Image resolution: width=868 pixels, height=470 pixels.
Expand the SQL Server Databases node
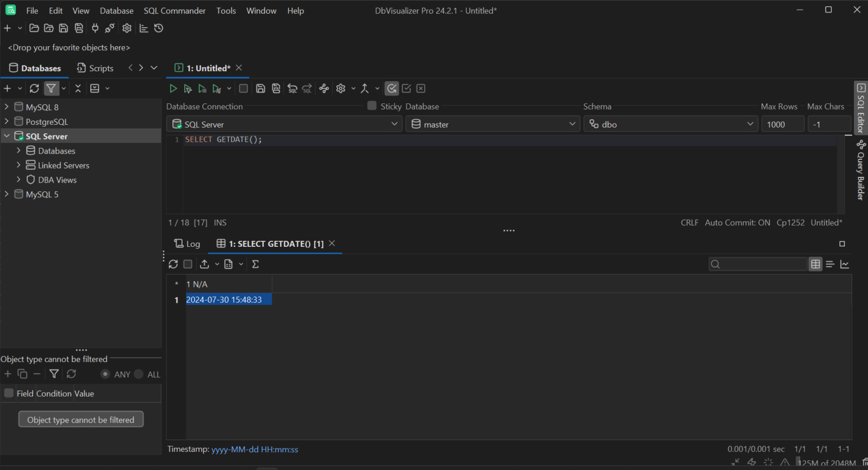tap(19, 151)
